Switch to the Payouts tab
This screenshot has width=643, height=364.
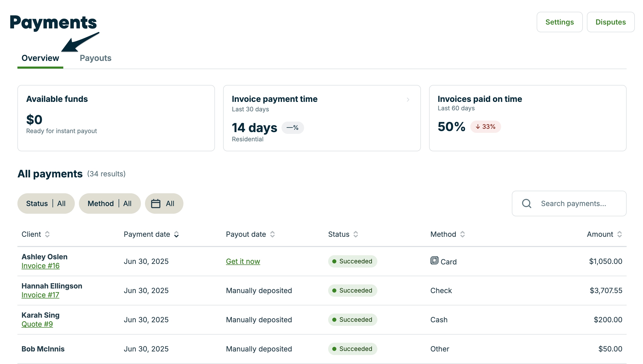pyautogui.click(x=96, y=58)
